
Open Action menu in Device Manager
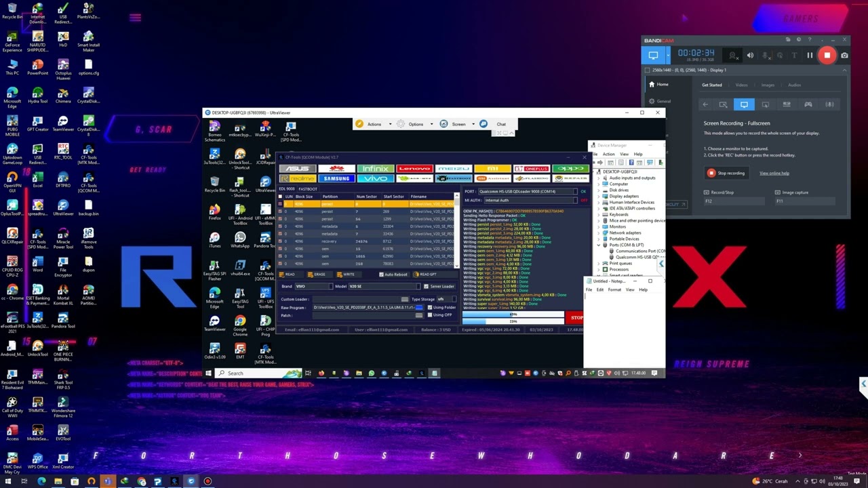tap(608, 154)
